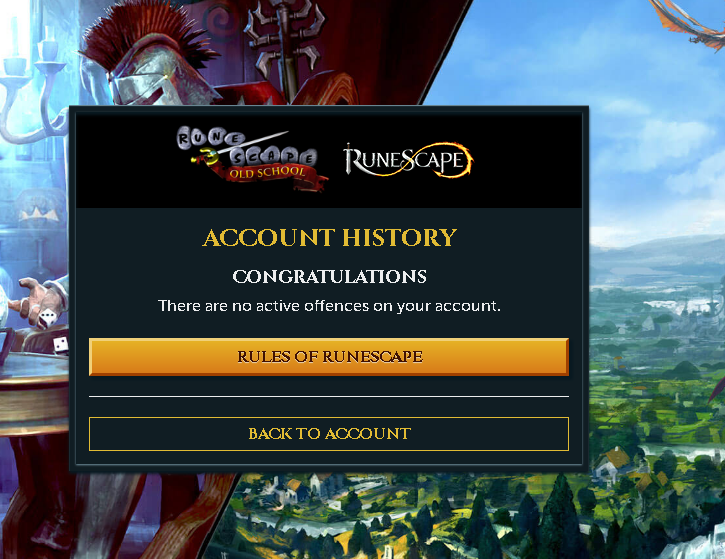Click the die lying on the table
The height and width of the screenshot is (559, 725).
(60, 344)
